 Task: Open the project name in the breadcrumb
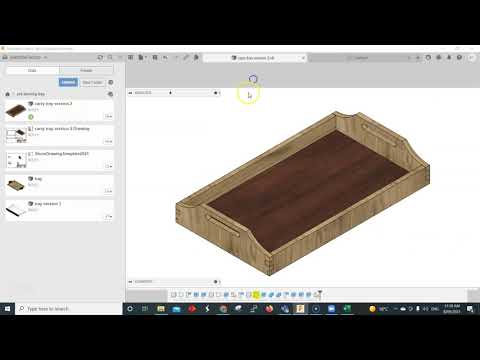point(30,94)
